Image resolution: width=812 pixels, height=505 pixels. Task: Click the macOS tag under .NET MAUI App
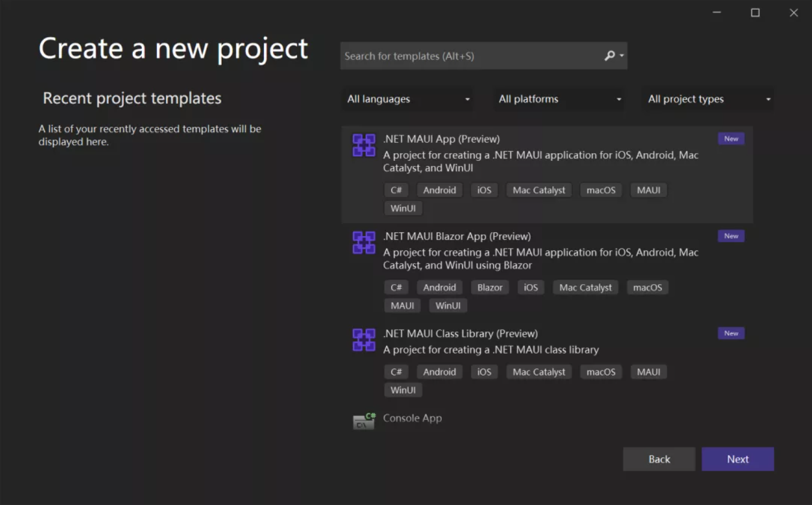[x=601, y=190]
